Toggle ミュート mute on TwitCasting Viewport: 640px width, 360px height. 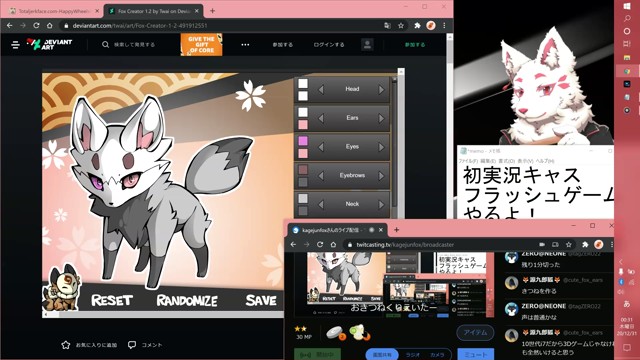[476, 355]
